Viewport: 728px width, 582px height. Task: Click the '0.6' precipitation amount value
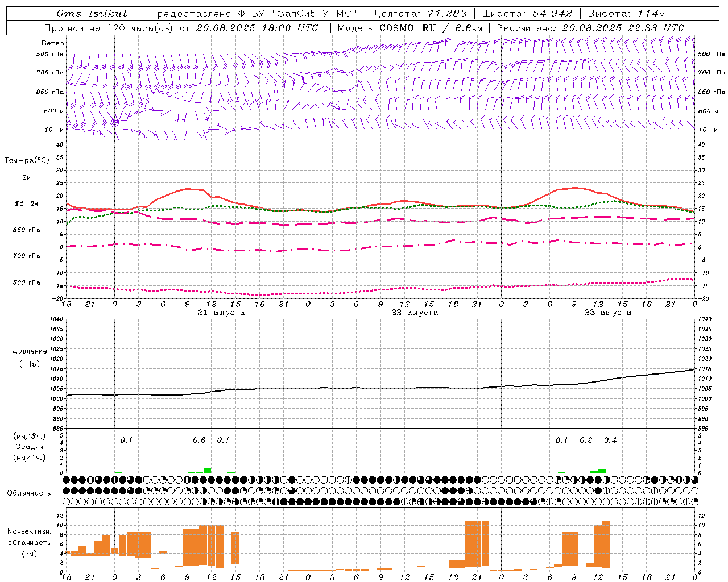click(x=199, y=440)
